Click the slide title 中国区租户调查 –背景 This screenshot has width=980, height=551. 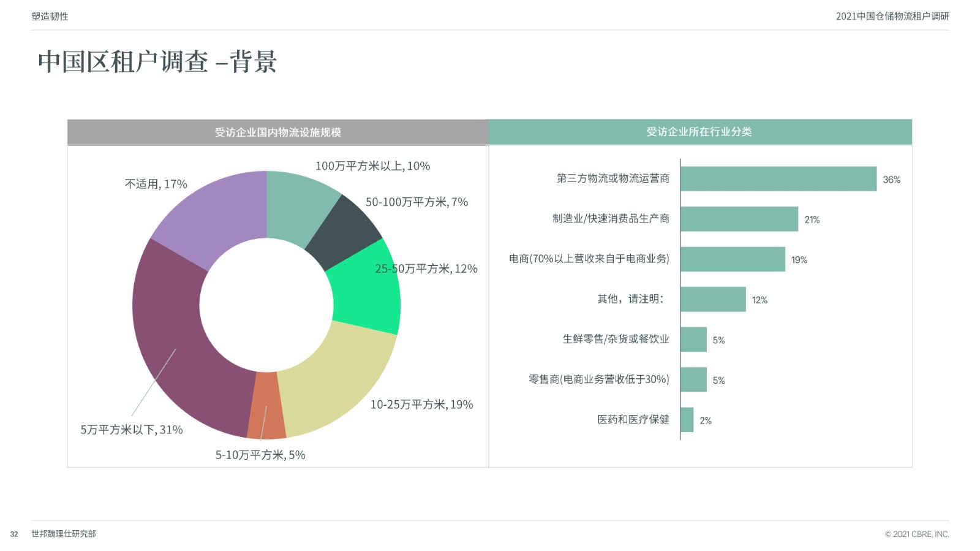pos(157,62)
